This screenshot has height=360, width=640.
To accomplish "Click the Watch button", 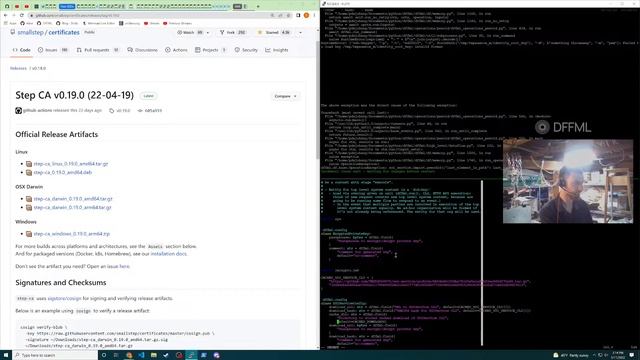I will point(190,32).
